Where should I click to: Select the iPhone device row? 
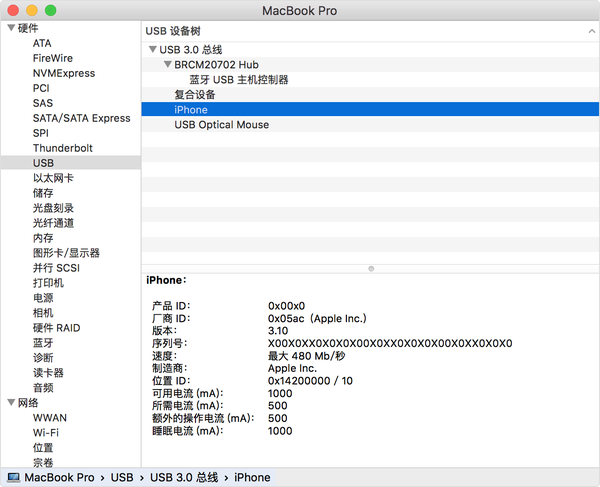coord(191,110)
